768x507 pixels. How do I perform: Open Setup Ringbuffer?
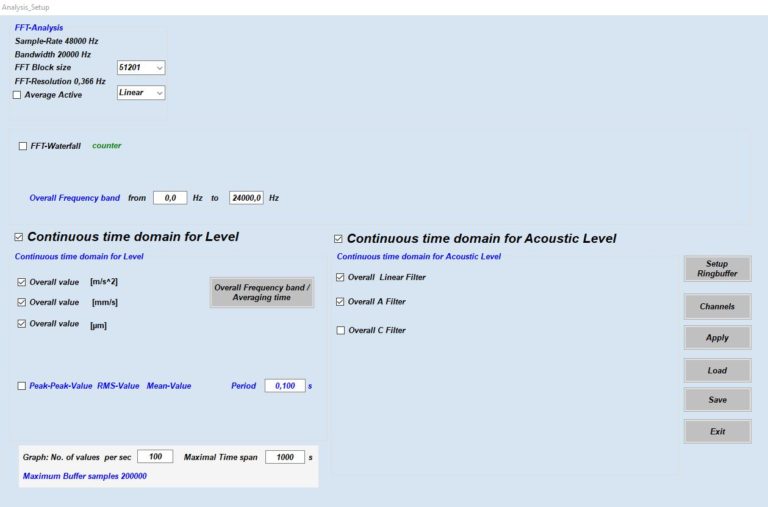pos(716,269)
